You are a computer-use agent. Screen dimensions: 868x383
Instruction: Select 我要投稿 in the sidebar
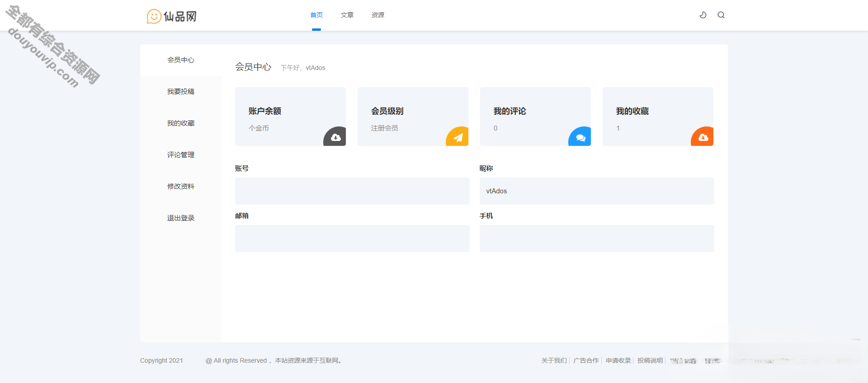[x=181, y=92]
